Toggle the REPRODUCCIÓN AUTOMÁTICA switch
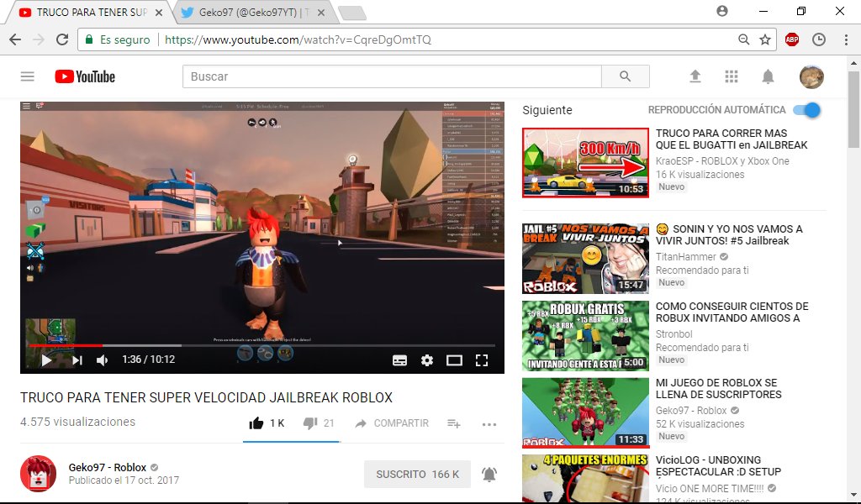 (806, 110)
